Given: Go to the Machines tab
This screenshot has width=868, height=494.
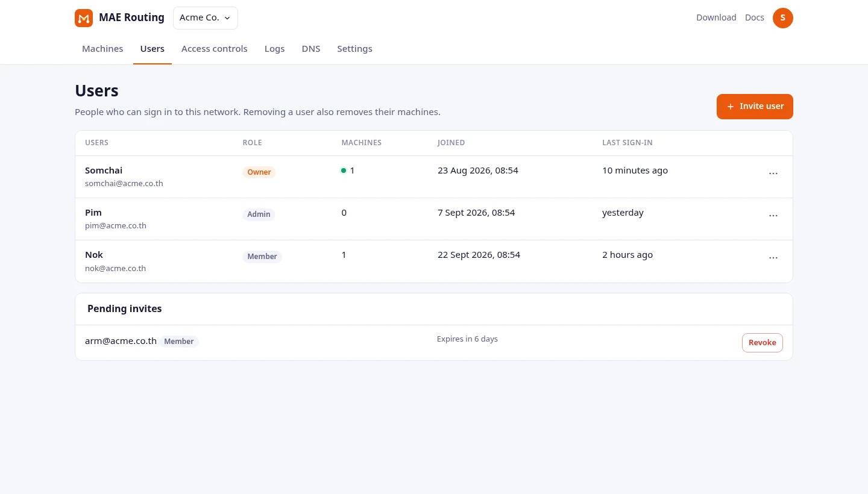Looking at the screenshot, I should point(102,49).
